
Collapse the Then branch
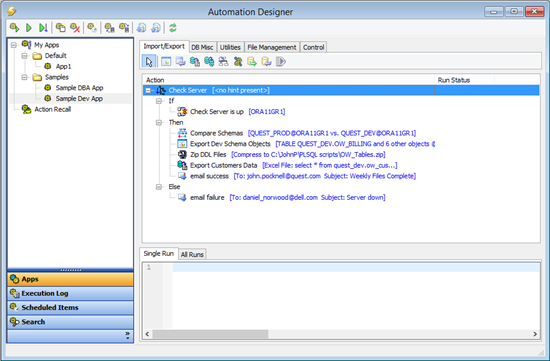159,122
